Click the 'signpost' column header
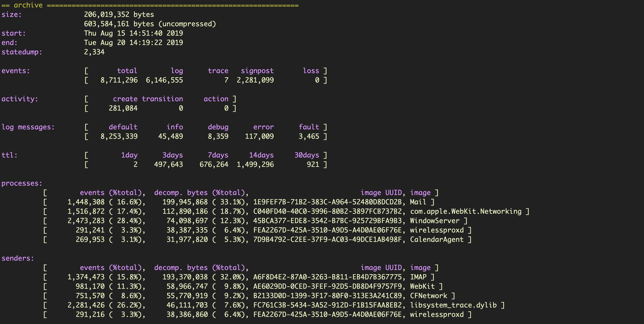 257,71
